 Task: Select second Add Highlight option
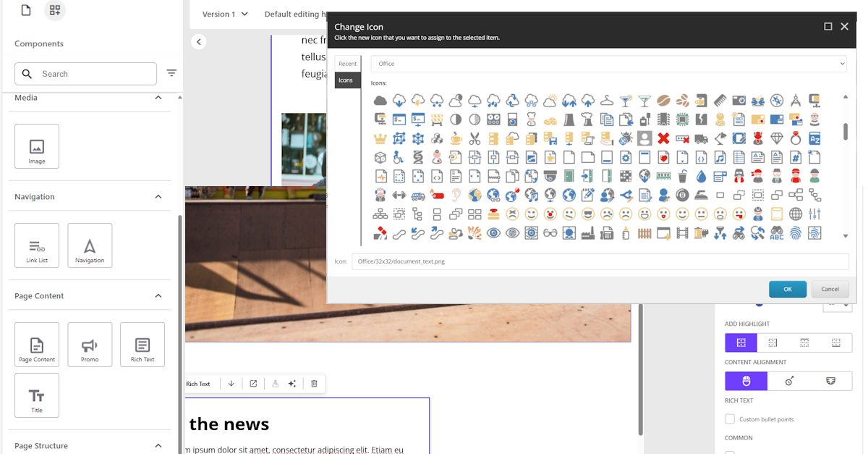(x=773, y=342)
